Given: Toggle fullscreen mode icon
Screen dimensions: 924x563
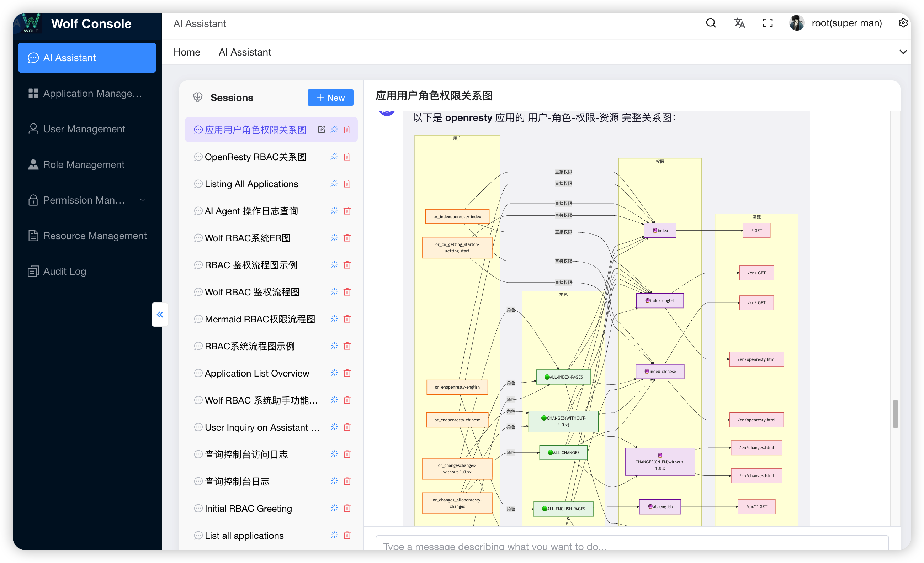Looking at the screenshot, I should point(768,23).
